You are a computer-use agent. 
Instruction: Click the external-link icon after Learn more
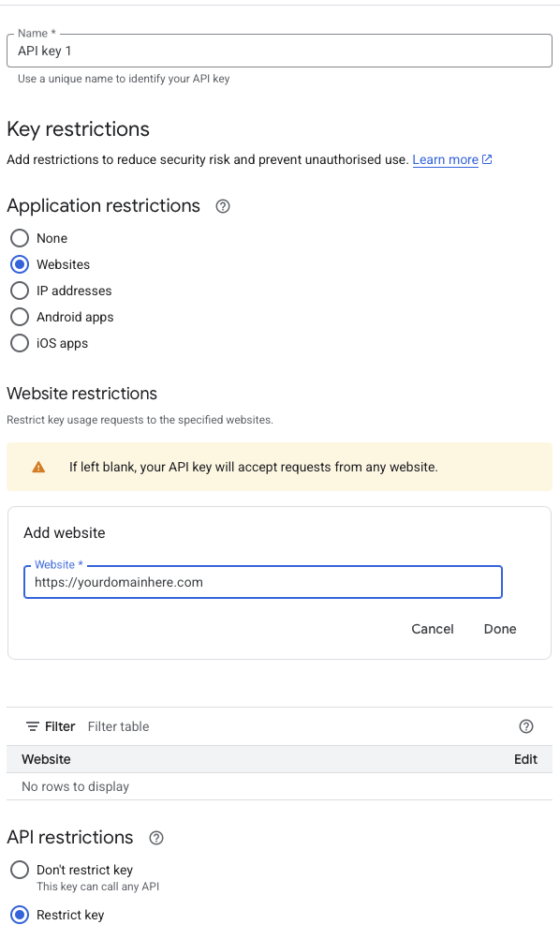(x=486, y=159)
